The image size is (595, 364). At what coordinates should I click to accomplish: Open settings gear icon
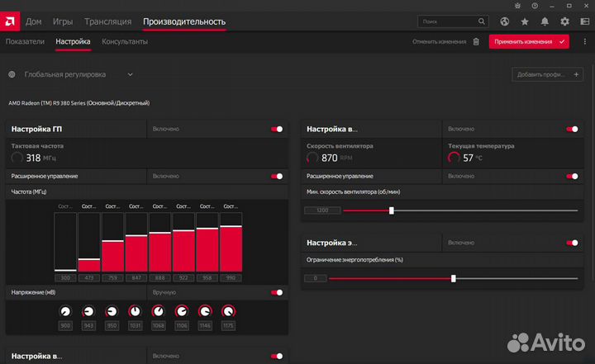click(x=566, y=21)
